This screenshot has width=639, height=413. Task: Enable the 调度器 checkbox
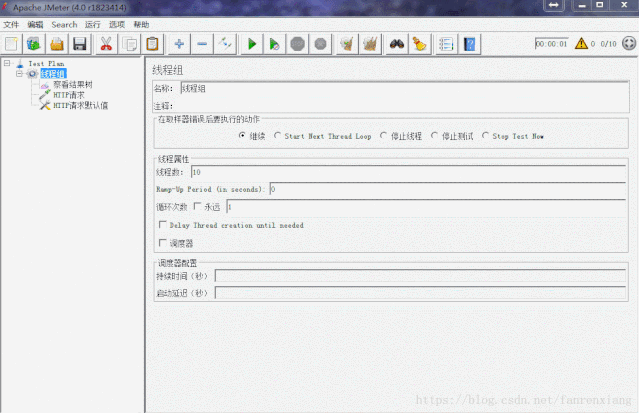click(x=163, y=243)
